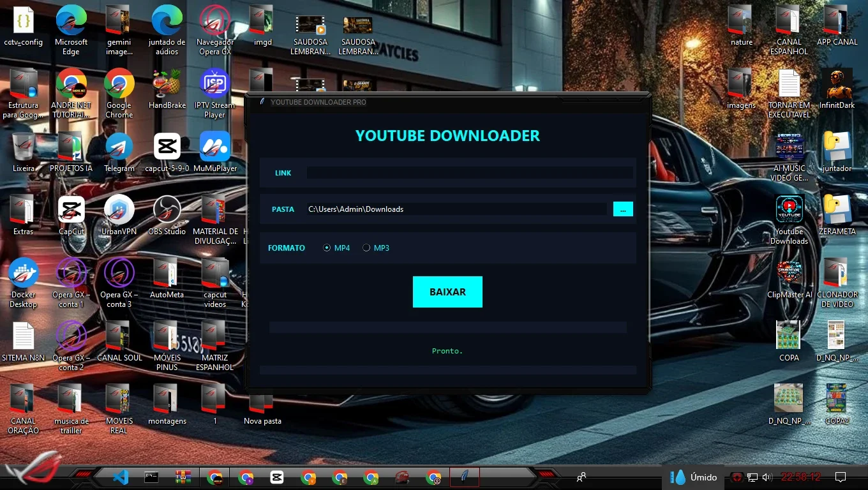Open the MATRIZ ESPANHOL folder

click(215, 346)
